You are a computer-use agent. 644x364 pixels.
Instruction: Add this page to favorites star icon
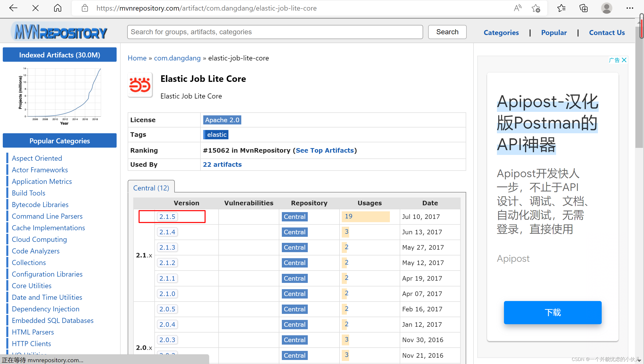(x=536, y=8)
